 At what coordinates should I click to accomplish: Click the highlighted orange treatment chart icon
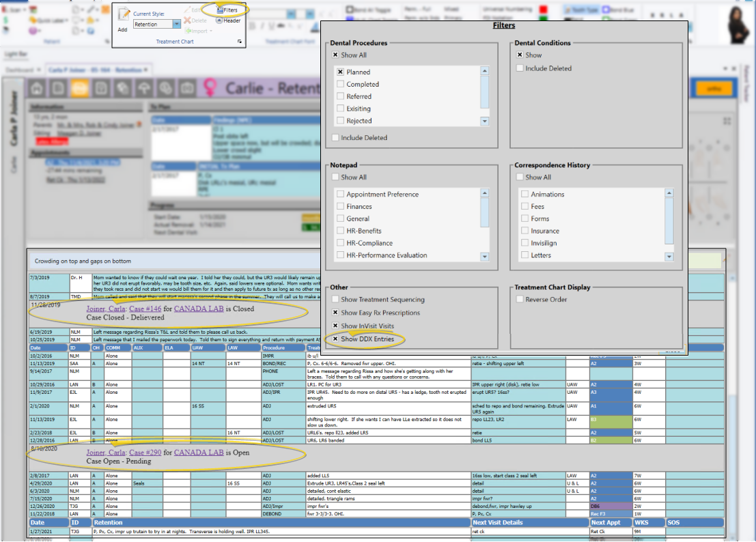click(81, 88)
